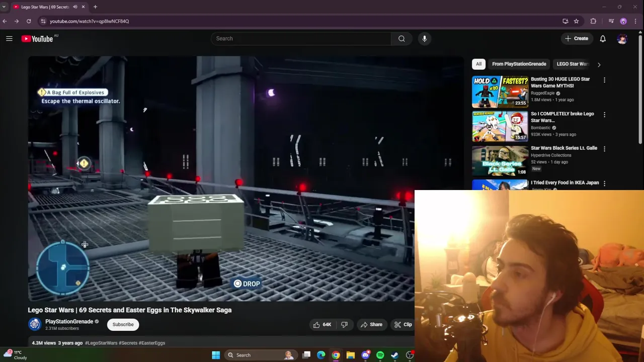The image size is (644, 362).
Task: View site information icon in address bar
Action: click(x=43, y=21)
